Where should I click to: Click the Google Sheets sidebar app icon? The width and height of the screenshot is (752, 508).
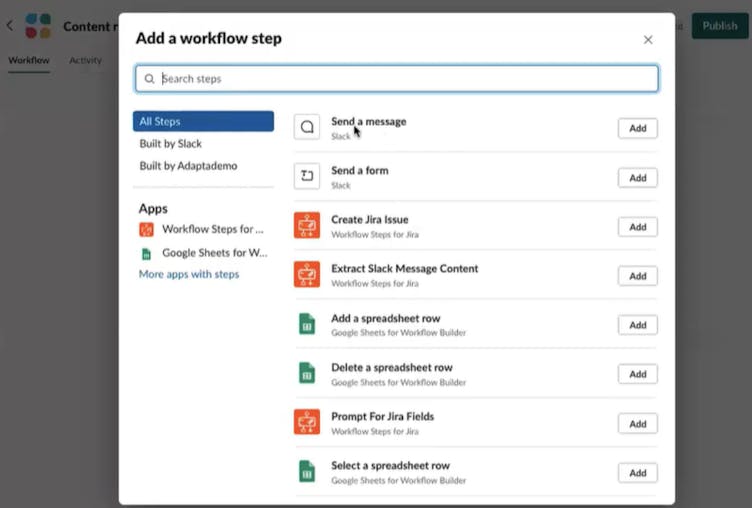(146, 253)
